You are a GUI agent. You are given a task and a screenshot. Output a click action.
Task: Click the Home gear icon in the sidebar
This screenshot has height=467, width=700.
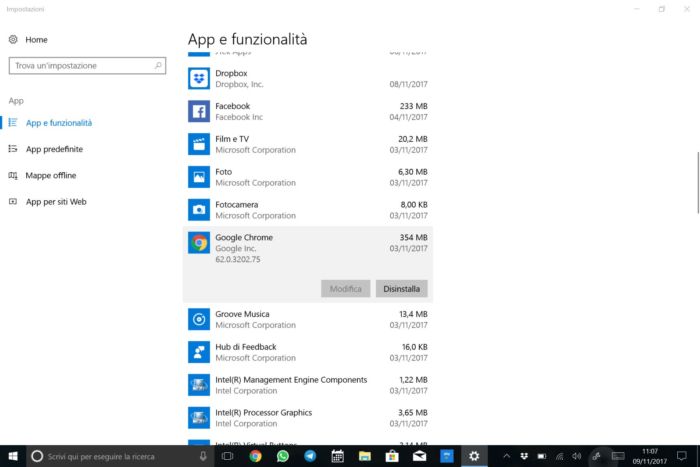[13, 40]
